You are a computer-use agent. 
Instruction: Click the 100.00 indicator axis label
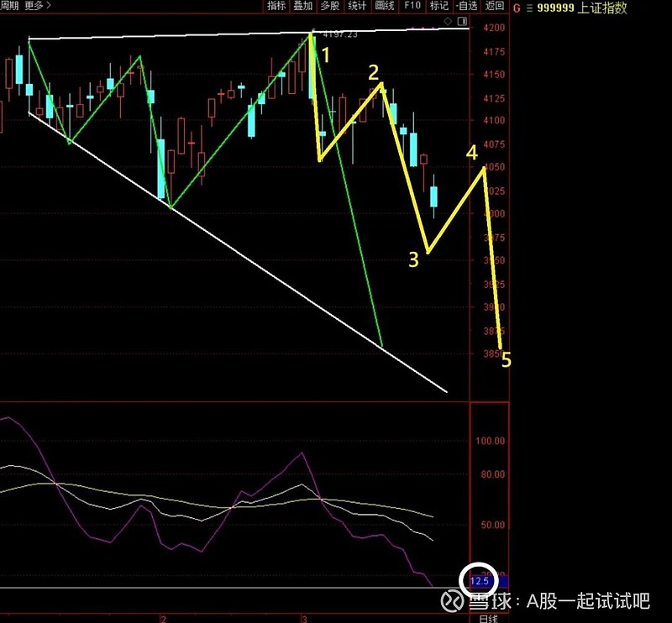(x=491, y=441)
